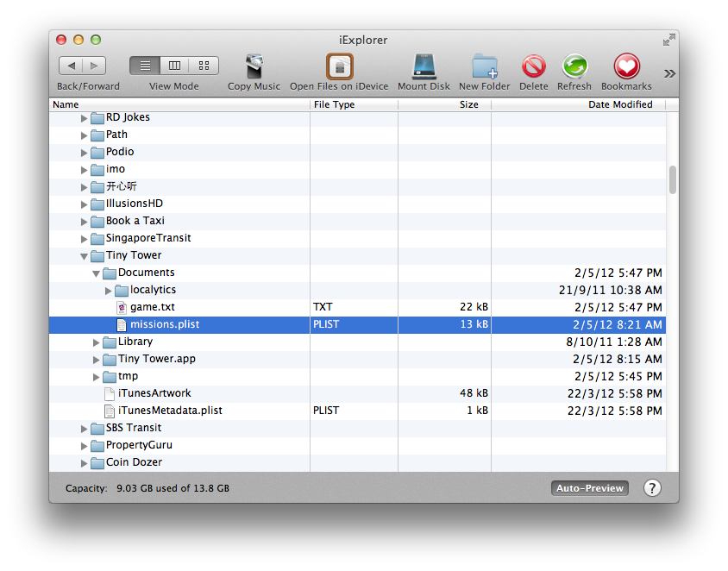The width and height of the screenshot is (728, 571).
Task: Click the Library folder icon
Action: coord(110,342)
